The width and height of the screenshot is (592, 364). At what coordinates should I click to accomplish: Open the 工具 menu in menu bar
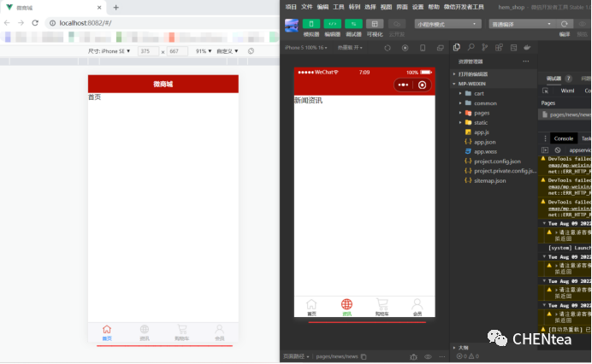coord(338,6)
